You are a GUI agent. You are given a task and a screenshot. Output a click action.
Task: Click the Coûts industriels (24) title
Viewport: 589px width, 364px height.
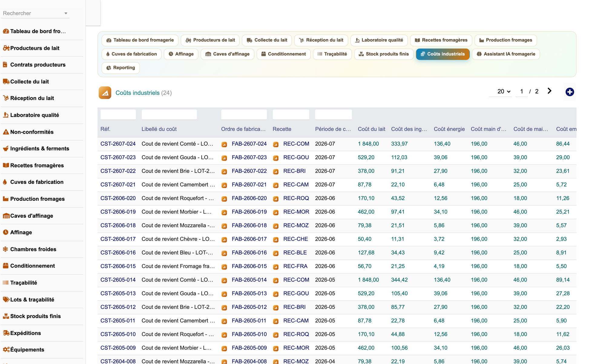[143, 93]
